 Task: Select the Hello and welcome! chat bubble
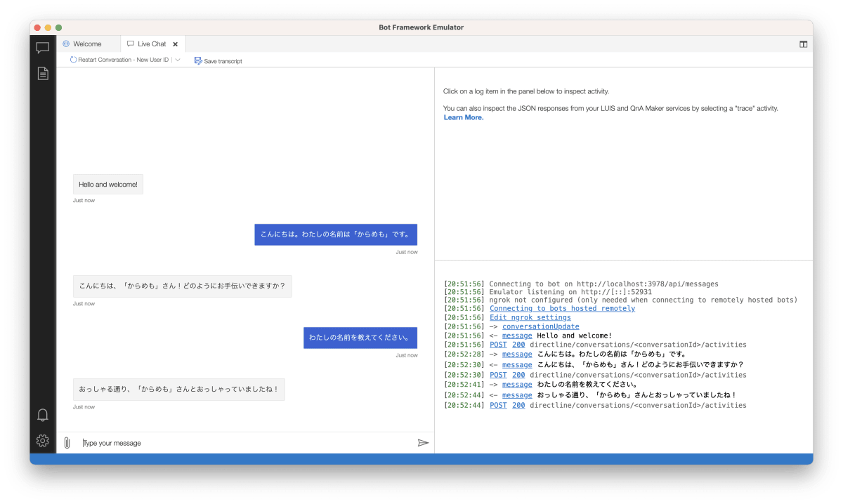[x=108, y=185]
